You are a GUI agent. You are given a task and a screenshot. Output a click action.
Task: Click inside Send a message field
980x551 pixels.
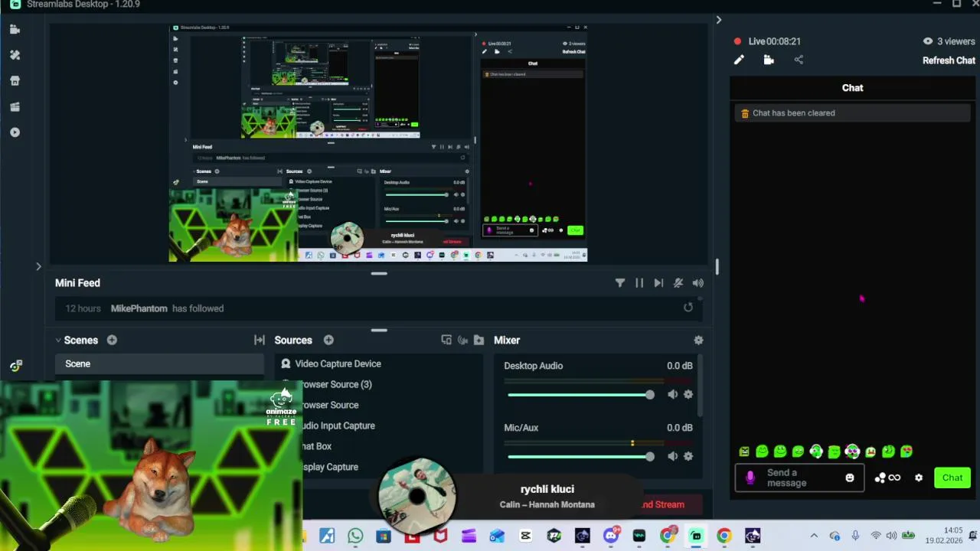click(799, 478)
